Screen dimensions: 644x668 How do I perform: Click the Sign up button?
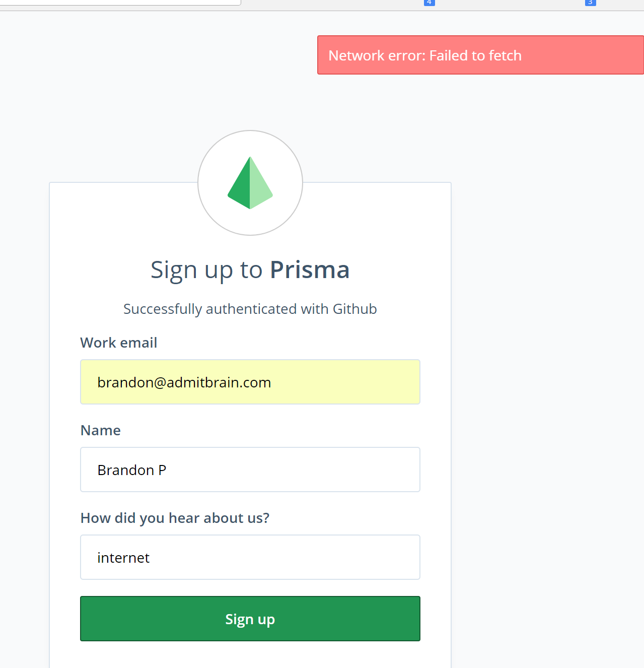point(250,619)
